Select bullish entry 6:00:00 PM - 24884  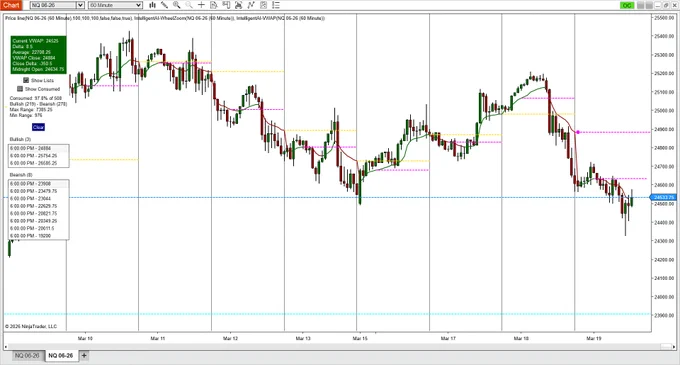click(39, 148)
